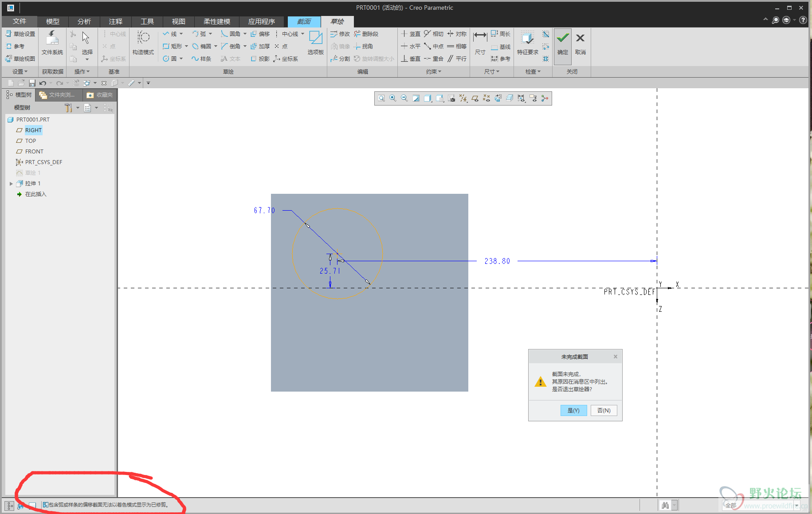Switch to the 模型 ribbon tab

coord(52,21)
